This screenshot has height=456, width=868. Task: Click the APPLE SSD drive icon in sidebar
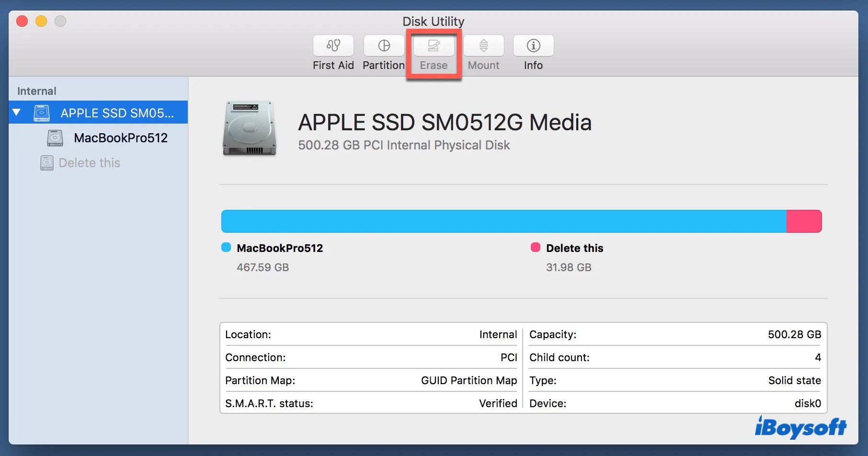pos(41,113)
